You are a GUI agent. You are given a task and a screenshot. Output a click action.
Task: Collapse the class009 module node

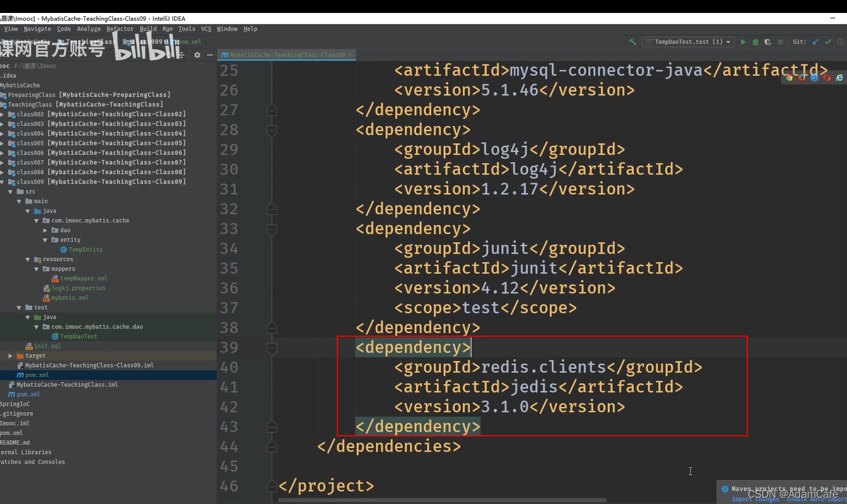(x=2, y=182)
